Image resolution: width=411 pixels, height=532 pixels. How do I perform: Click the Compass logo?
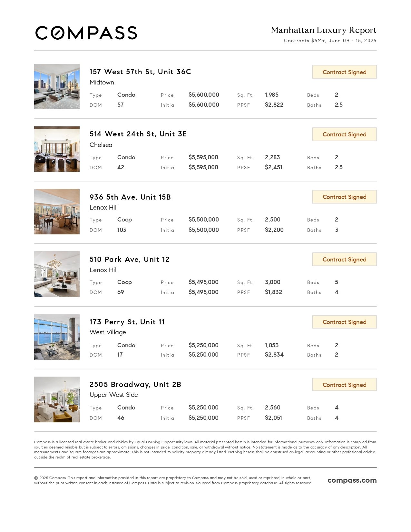[x=86, y=33]
